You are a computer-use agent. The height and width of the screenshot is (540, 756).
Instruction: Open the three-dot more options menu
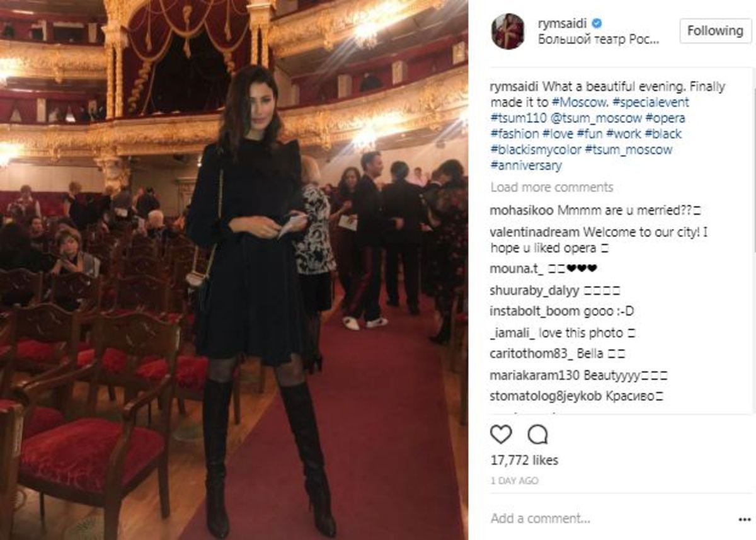(744, 520)
